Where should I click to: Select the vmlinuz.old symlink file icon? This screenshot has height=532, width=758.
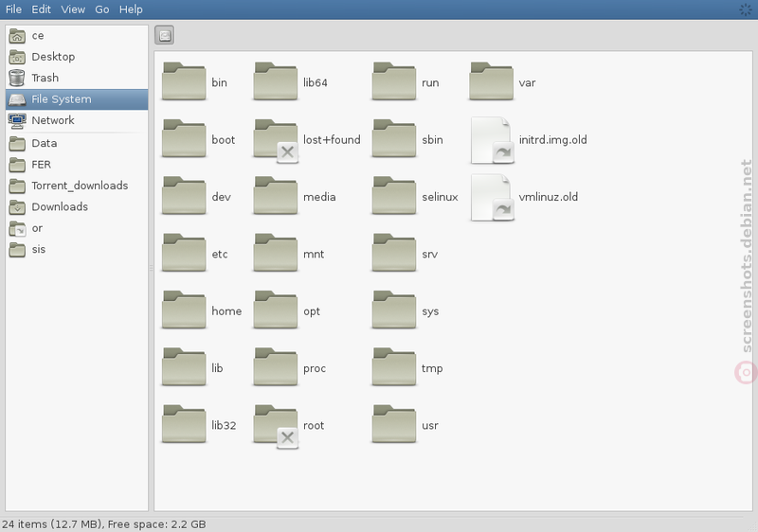point(492,198)
